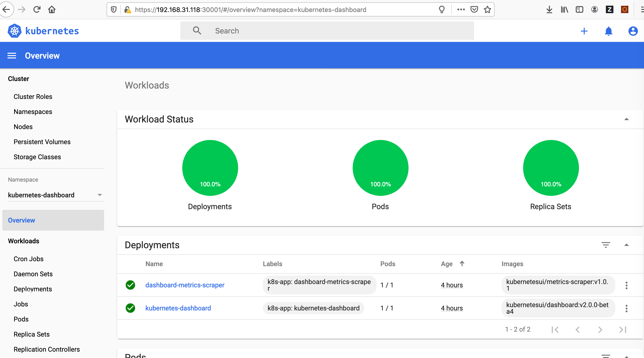Go to next page of deployments

click(600, 330)
